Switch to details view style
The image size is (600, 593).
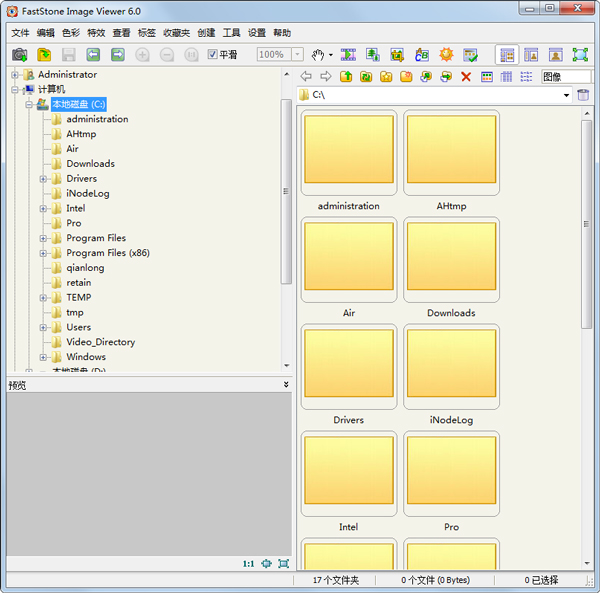click(x=506, y=77)
